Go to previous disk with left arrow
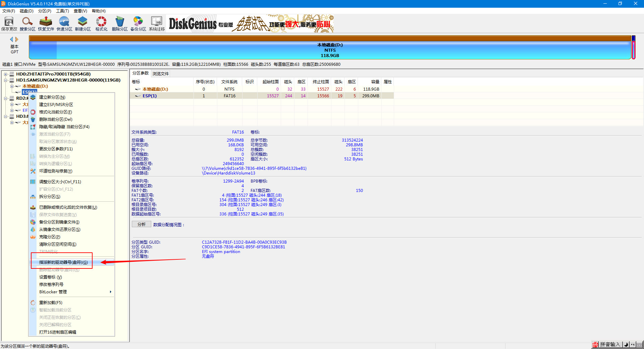The image size is (644, 349). [x=12, y=39]
